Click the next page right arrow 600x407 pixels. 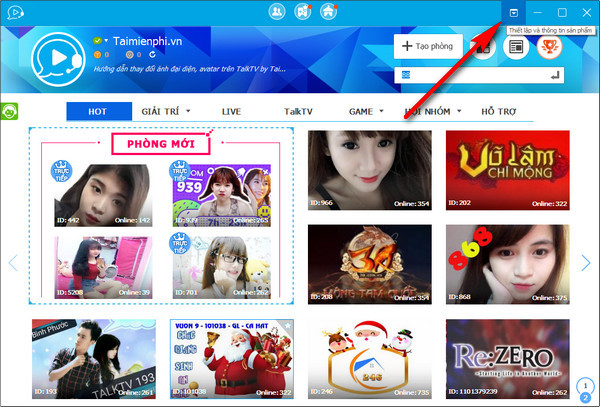click(x=586, y=263)
